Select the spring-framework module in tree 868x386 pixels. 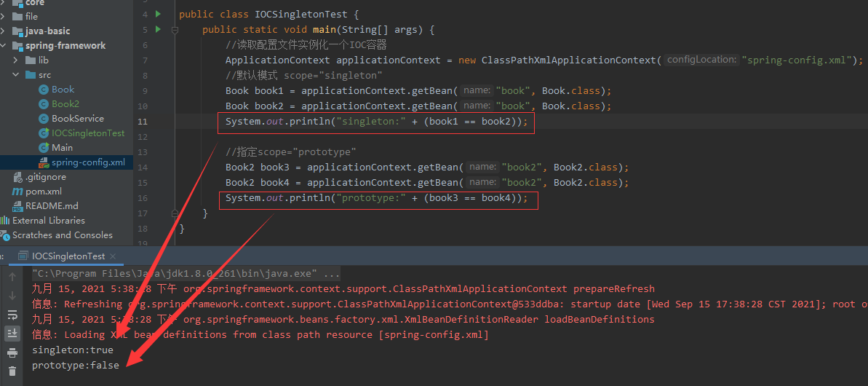coord(65,45)
